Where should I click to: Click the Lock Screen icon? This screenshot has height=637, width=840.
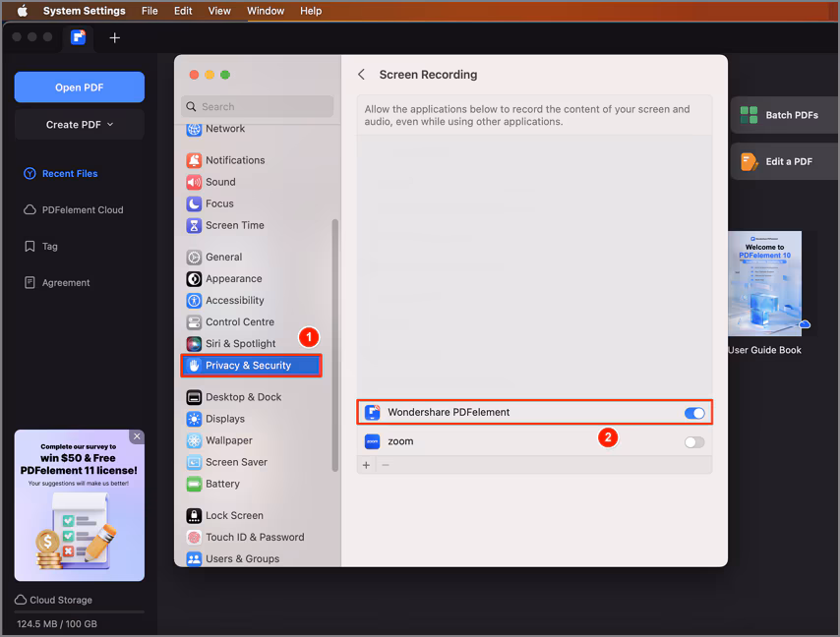click(194, 516)
